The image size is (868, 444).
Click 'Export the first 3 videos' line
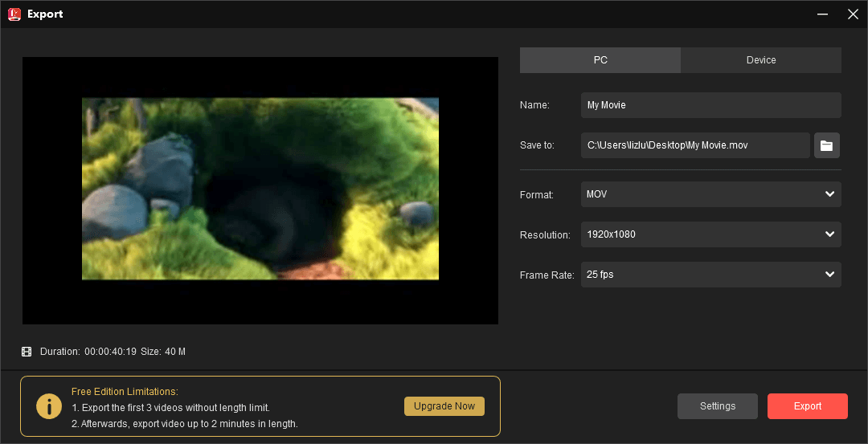pyautogui.click(x=170, y=408)
